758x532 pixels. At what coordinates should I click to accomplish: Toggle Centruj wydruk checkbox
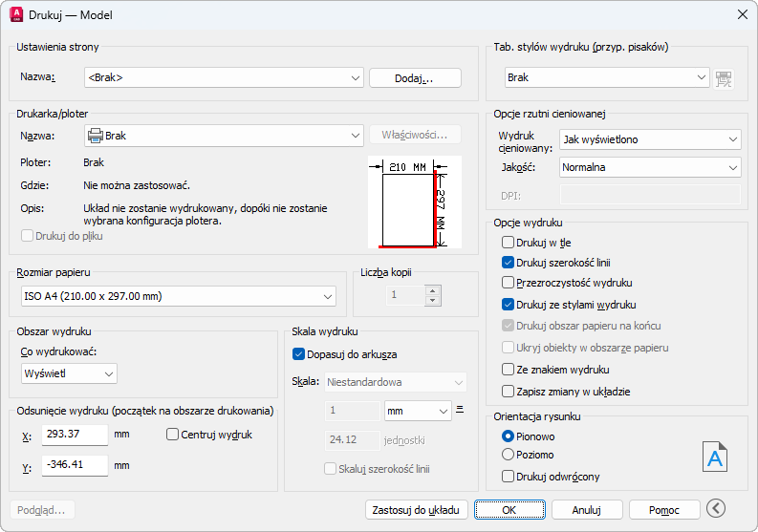click(x=173, y=435)
